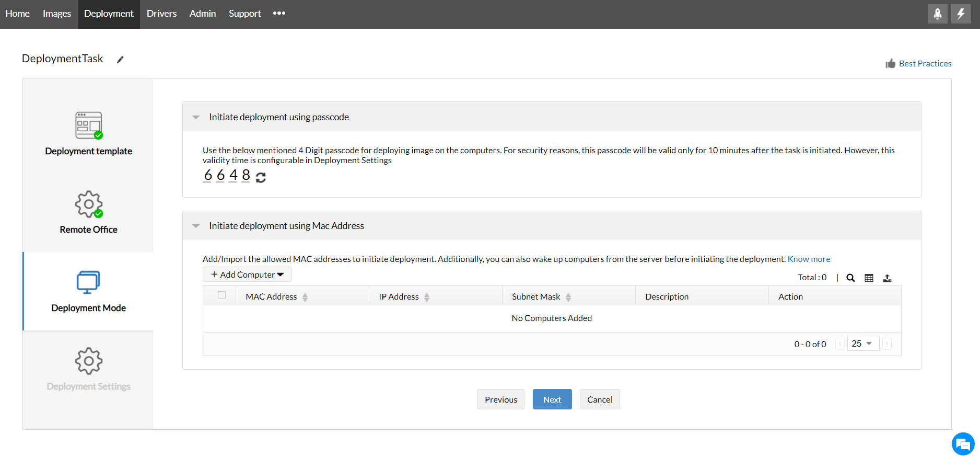This screenshot has height=458, width=980.
Task: Open the chat bubble support widget
Action: point(963,444)
